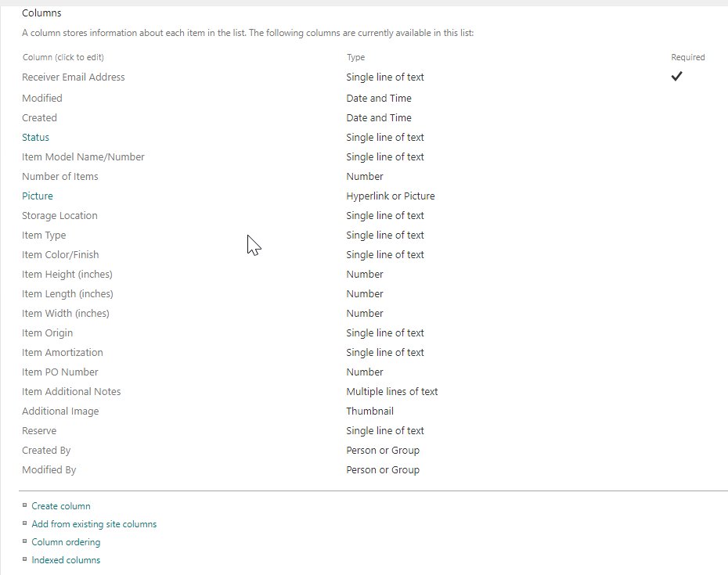Click Create column to add a new column
Screen dimensions: 728x575
coord(60,505)
